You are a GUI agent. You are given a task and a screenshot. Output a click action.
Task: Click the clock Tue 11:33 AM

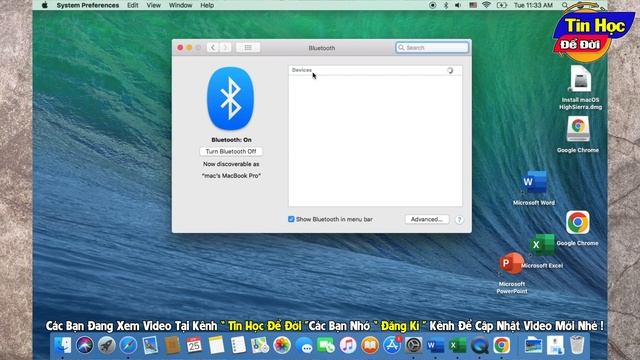[533, 5]
